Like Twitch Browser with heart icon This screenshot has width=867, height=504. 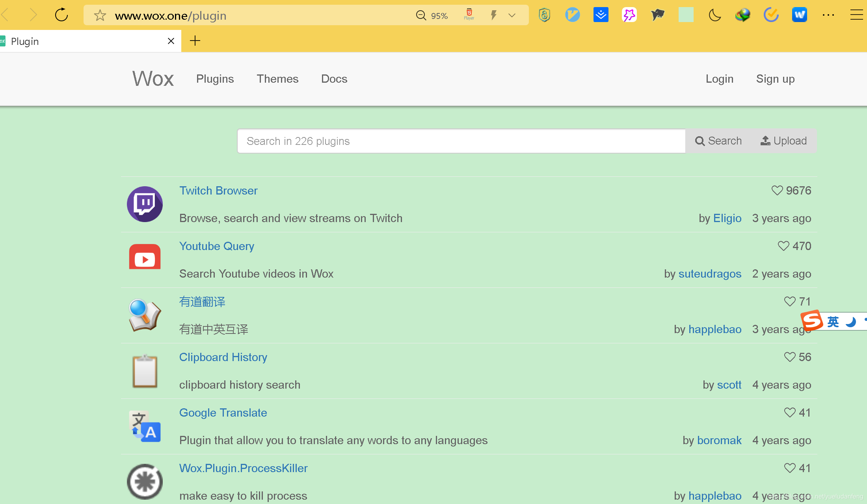(x=777, y=191)
